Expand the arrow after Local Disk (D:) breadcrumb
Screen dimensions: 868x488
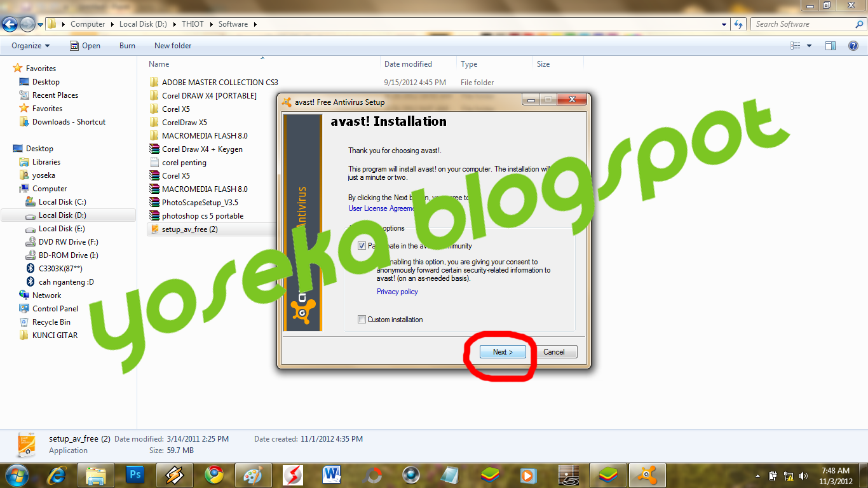pyautogui.click(x=174, y=24)
